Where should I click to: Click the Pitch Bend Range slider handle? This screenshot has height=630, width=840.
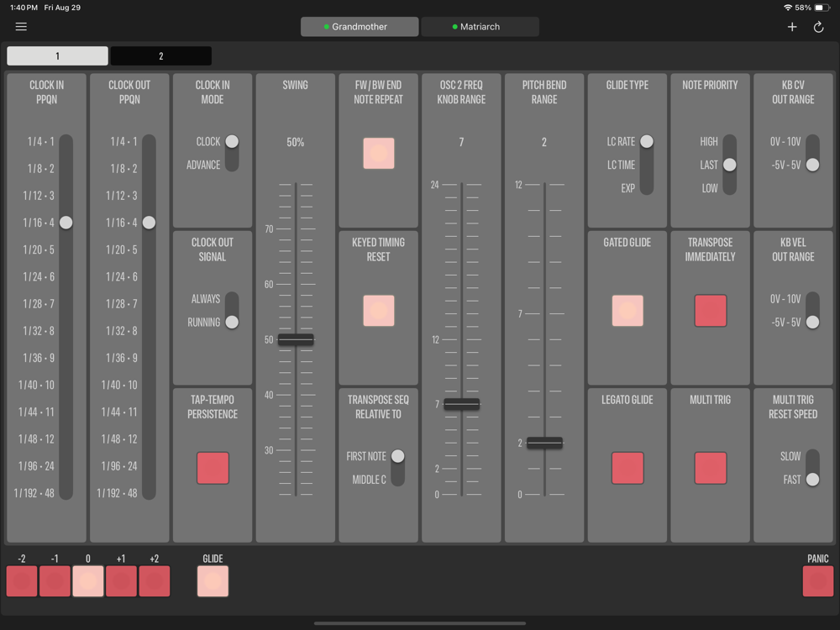545,443
